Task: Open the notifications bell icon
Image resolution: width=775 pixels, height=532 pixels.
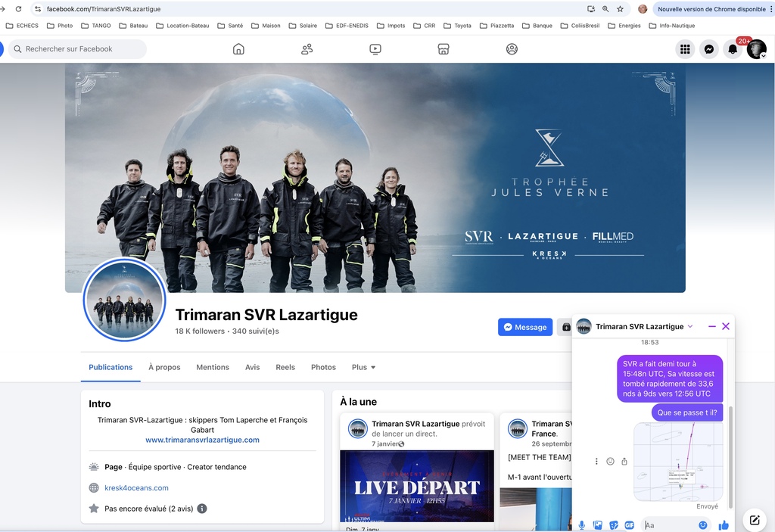Action: point(733,49)
